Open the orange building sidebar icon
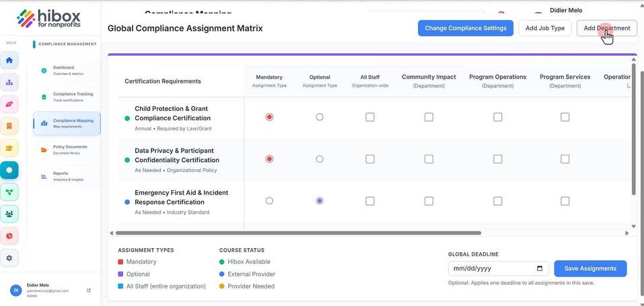The width and height of the screenshot is (644, 306). coord(9,126)
